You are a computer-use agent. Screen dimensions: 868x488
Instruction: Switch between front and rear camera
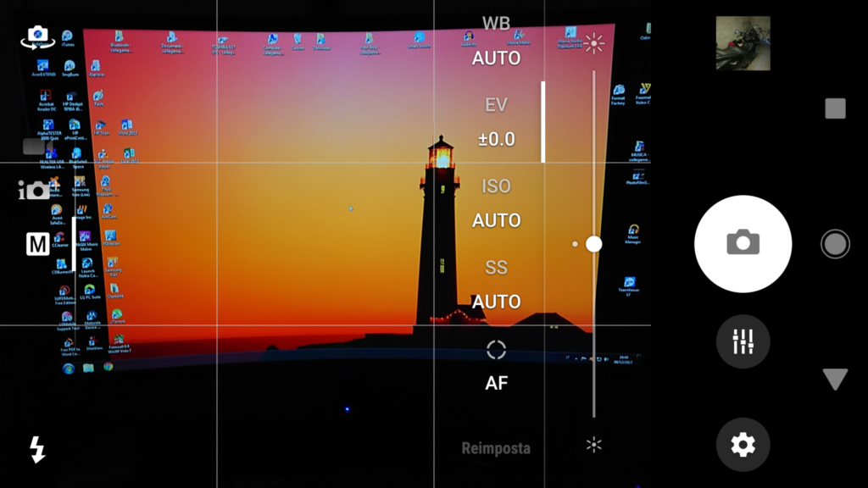(x=37, y=36)
